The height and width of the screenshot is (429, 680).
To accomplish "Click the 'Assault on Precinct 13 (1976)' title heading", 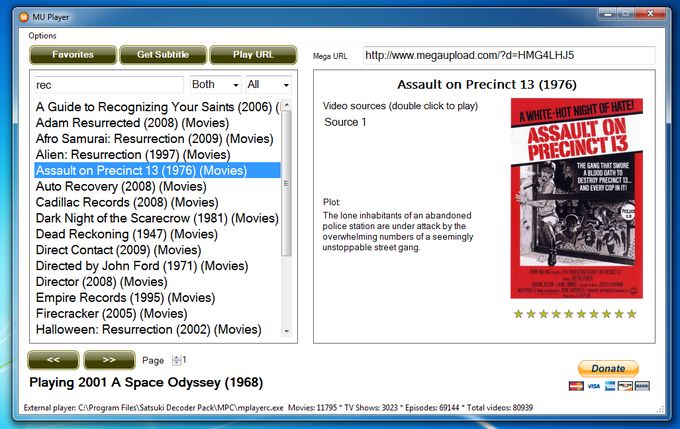I will pyautogui.click(x=487, y=84).
